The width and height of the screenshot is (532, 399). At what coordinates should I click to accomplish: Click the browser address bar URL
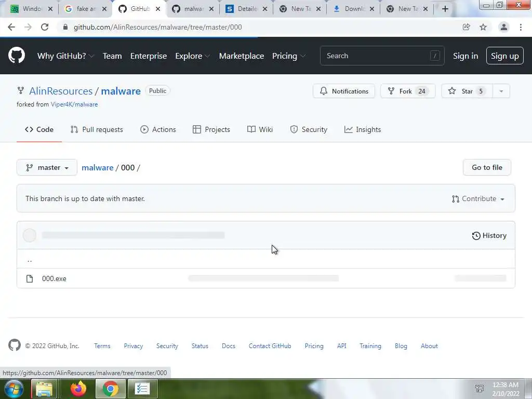[x=158, y=27]
